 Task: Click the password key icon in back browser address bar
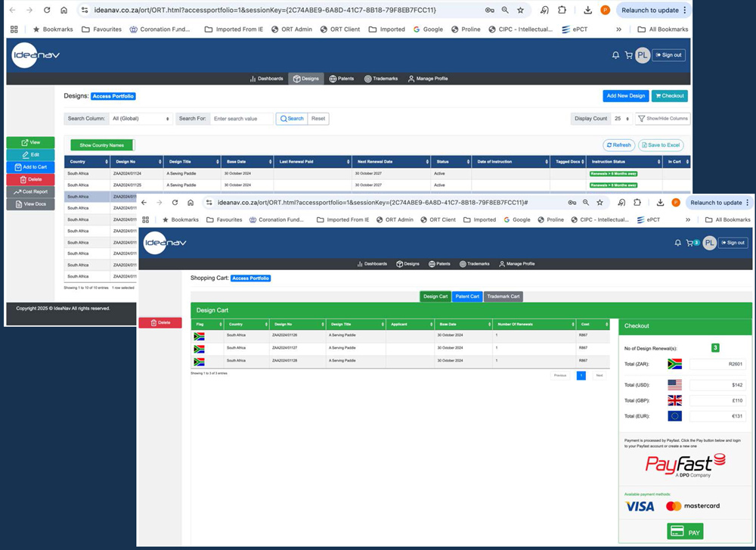coord(489,10)
